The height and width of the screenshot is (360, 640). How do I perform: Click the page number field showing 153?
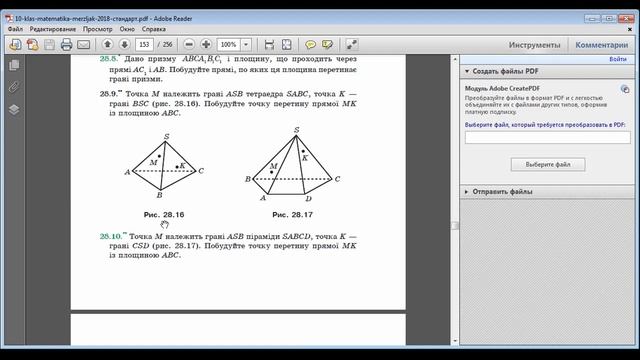coord(144,44)
